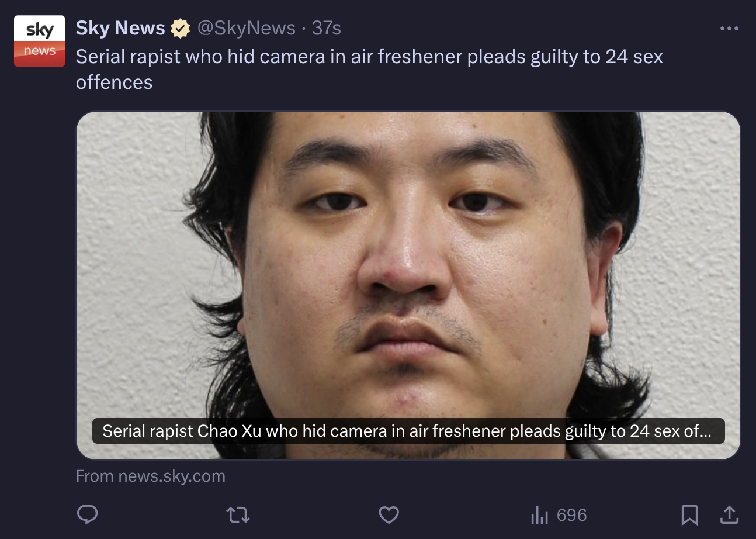Open the 37s timestamp permalink
The image size is (756, 539).
click(x=326, y=28)
